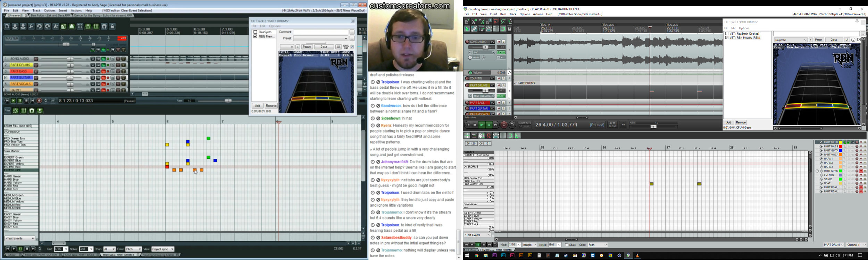Open the straight grid type dropdown
This screenshot has width=868, height=260.
[x=530, y=245]
